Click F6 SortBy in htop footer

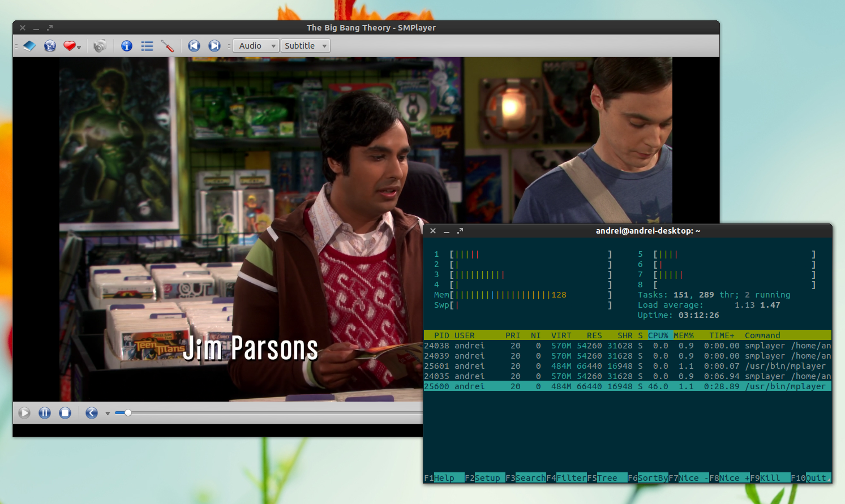[x=648, y=478]
